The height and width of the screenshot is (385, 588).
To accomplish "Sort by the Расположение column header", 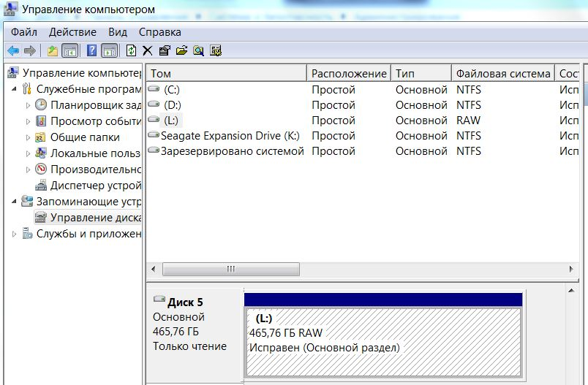I will [x=349, y=73].
